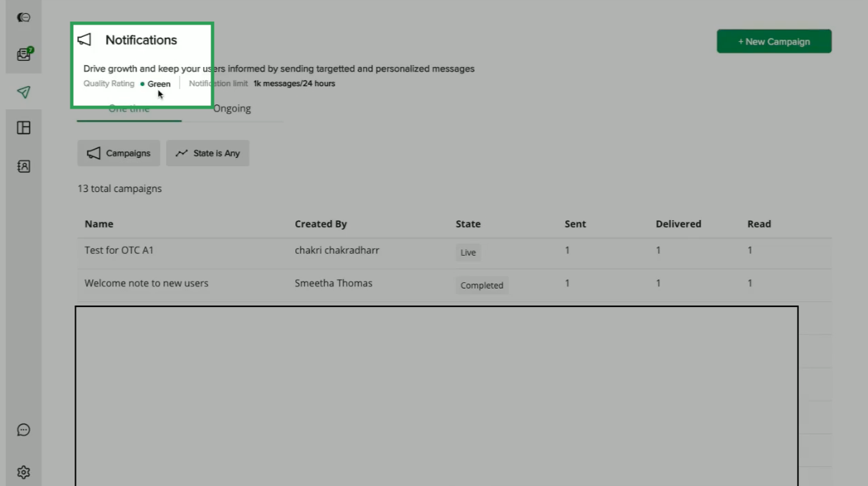Click the Green quality rating value
Viewport: 868px width, 486px height.
tap(159, 84)
